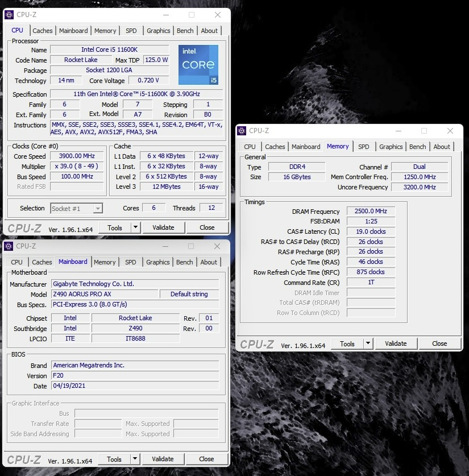Open the SPD tab in the Memory window
Viewport: 469px width, 476px height.
(x=363, y=147)
